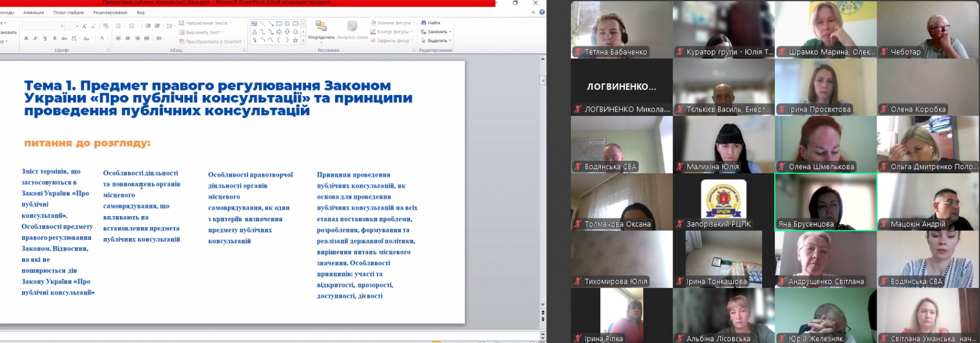This screenshot has width=980, height=343.
Task: Click the right arrow shape icon
Action: [279, 32]
